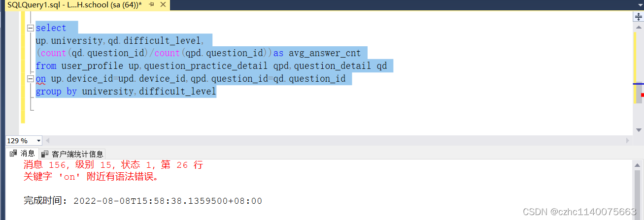
Task: Switch to the 消息 tab
Action: click(23, 154)
